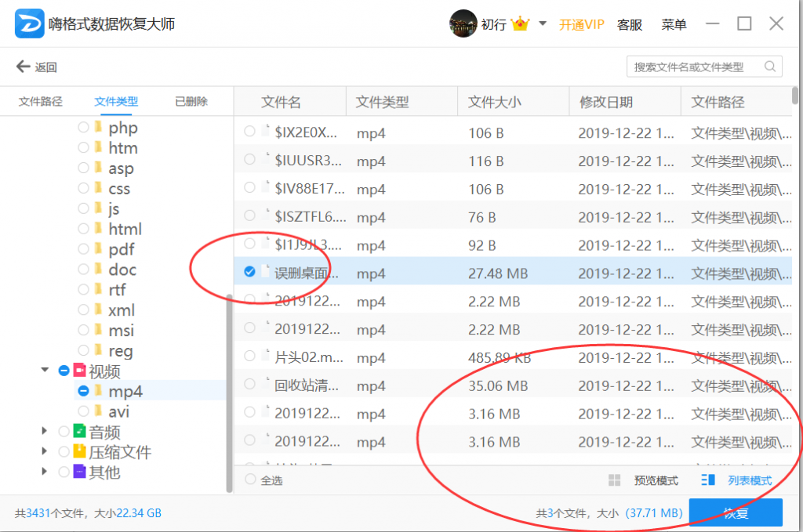The width and height of the screenshot is (803, 532).
Task: Open the user account dropdown arrow
Action: coord(543,24)
